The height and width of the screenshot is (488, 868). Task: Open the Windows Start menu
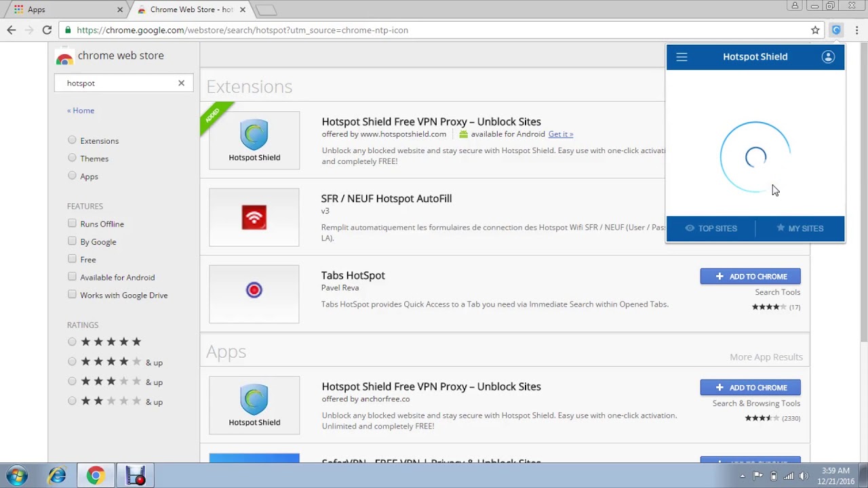click(16, 476)
